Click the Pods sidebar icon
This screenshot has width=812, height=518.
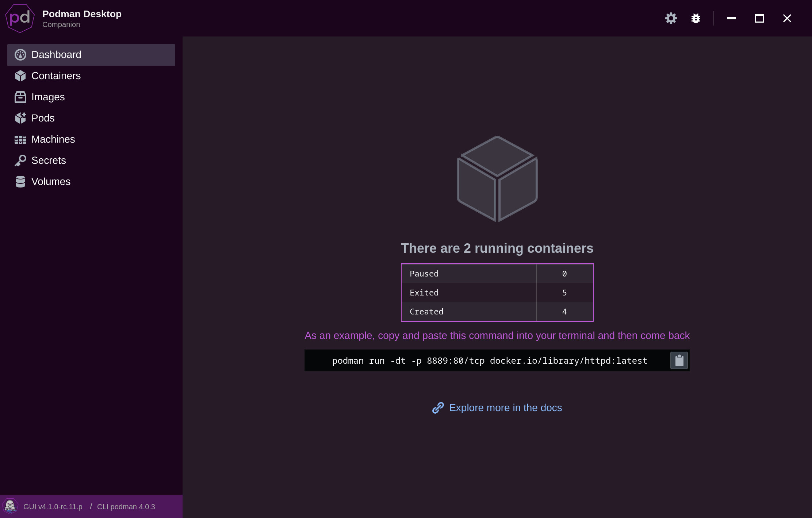pyautogui.click(x=21, y=118)
